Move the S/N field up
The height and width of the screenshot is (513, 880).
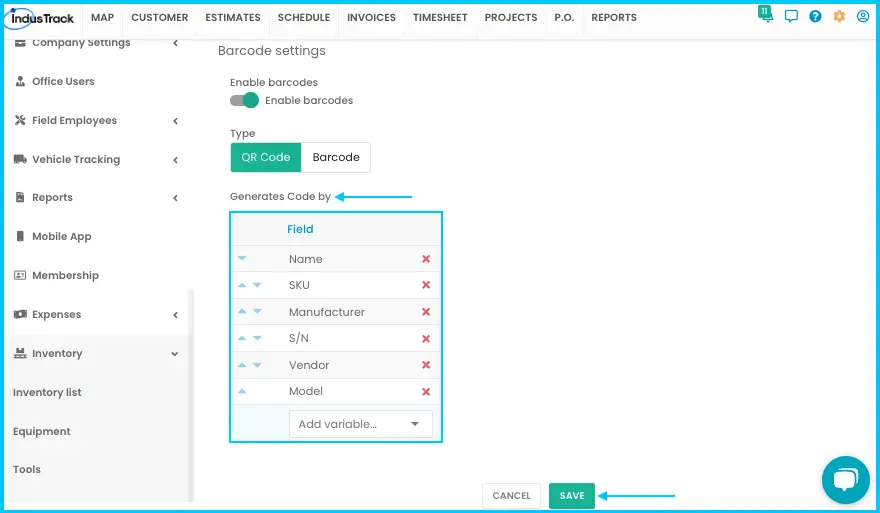pos(242,338)
